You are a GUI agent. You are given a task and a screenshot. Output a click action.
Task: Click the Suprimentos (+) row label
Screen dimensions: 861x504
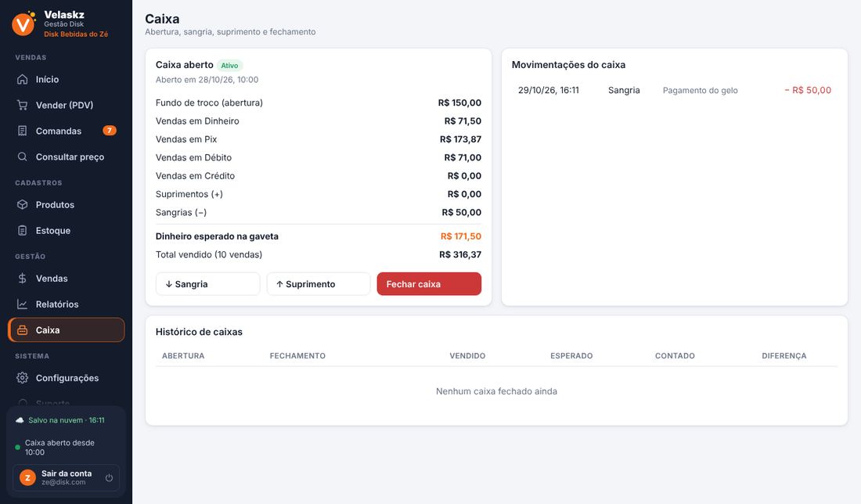(x=189, y=194)
